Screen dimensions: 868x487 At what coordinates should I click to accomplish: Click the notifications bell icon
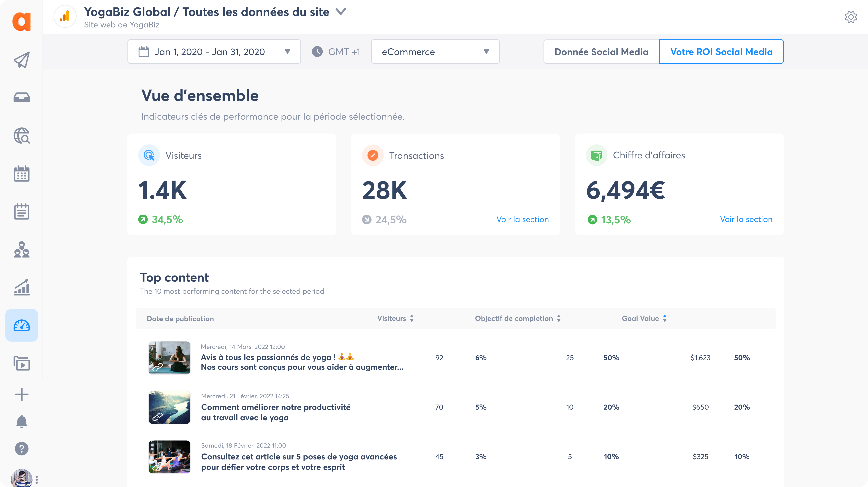pos(22,421)
